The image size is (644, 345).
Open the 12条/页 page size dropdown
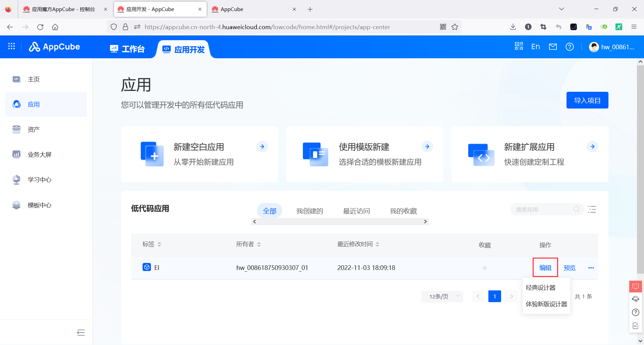coord(442,296)
